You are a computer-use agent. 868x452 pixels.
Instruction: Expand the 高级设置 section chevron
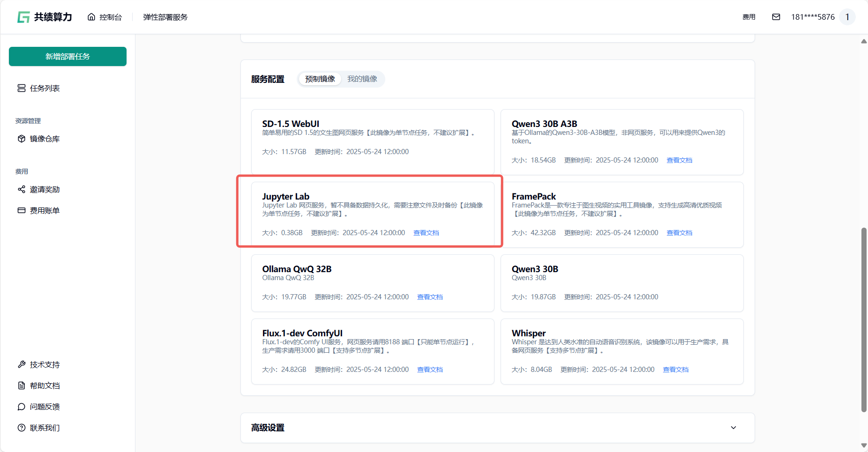[733, 428]
